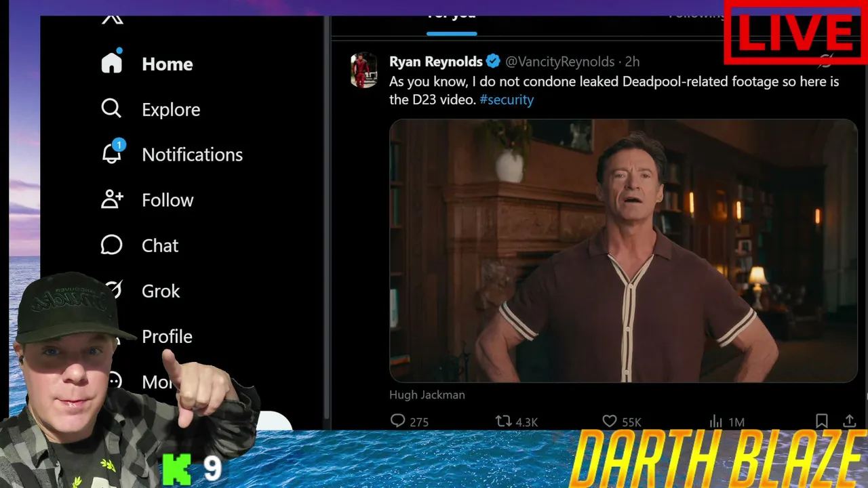868x488 pixels.
Task: Open the @VancityReynolds handle link
Action: tap(560, 62)
